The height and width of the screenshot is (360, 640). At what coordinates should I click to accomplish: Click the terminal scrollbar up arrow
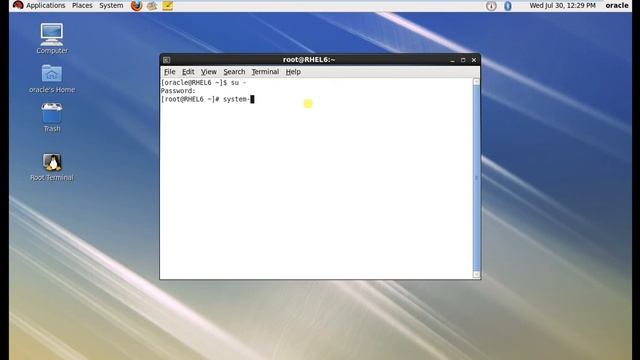coord(476,82)
